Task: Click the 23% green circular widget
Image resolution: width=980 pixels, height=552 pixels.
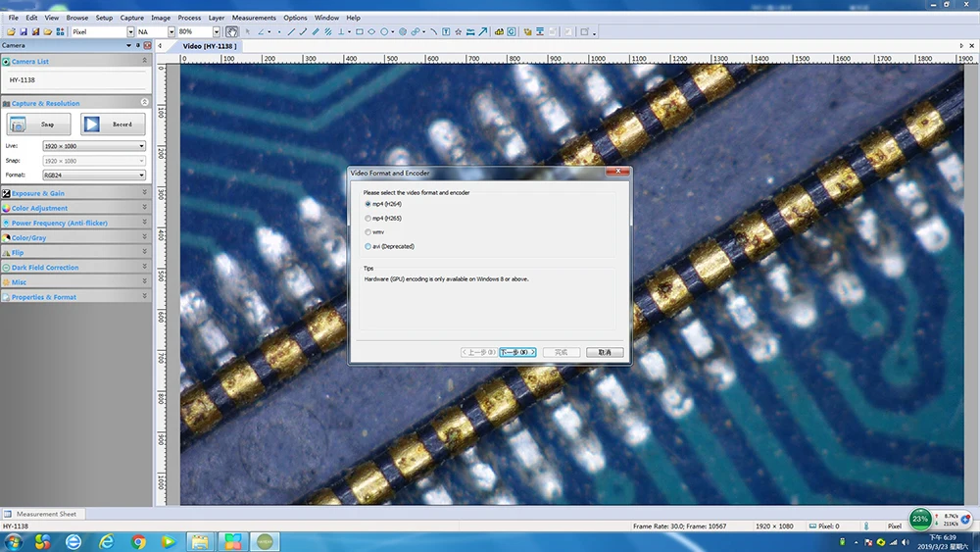Action: tap(920, 519)
